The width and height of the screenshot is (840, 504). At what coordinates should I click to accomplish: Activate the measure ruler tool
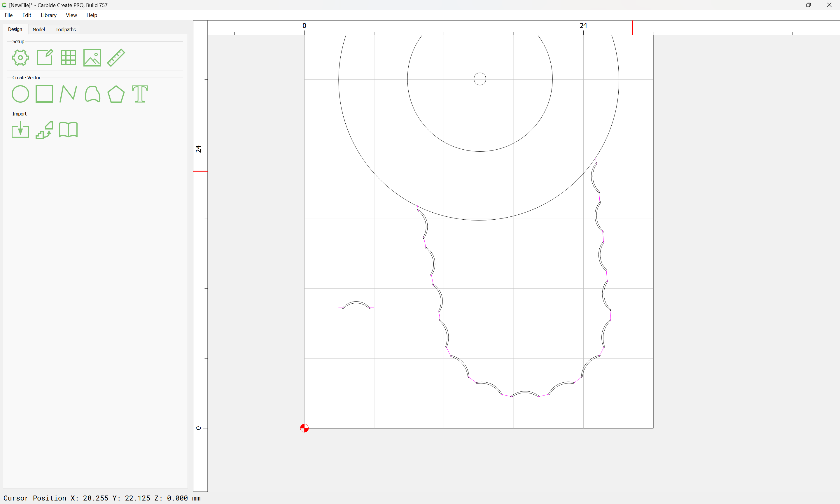tap(116, 57)
